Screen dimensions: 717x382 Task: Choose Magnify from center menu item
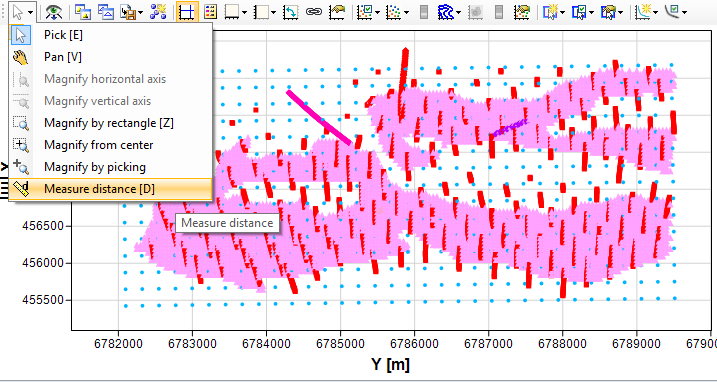(111, 145)
